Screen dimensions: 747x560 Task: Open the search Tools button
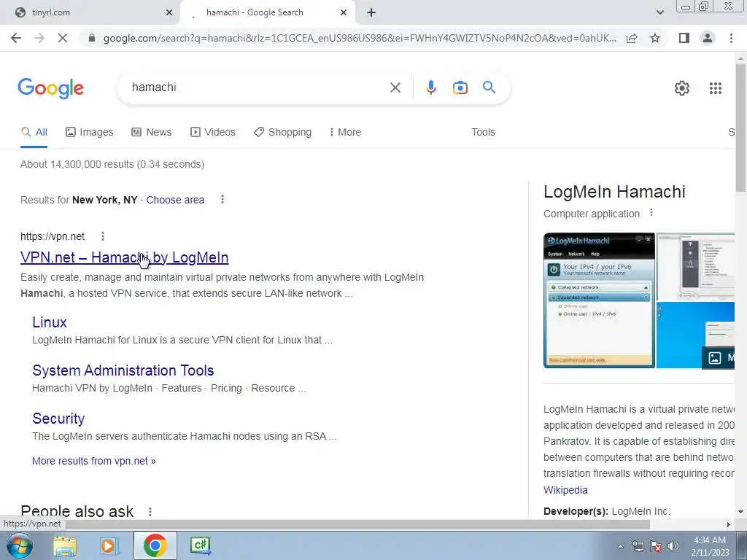(483, 133)
